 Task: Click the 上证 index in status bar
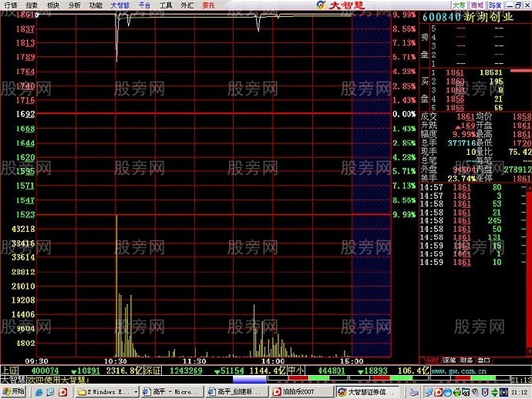[x=9, y=370]
